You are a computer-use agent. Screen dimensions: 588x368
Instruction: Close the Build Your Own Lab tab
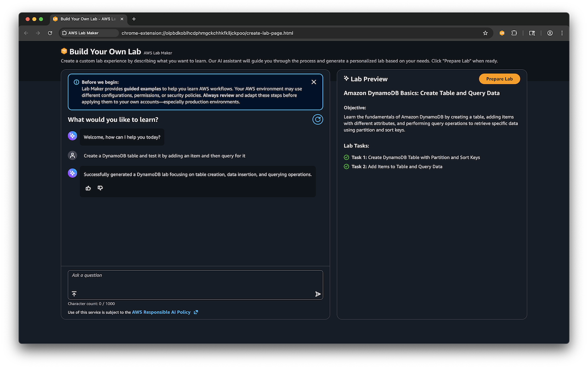pyautogui.click(x=122, y=19)
